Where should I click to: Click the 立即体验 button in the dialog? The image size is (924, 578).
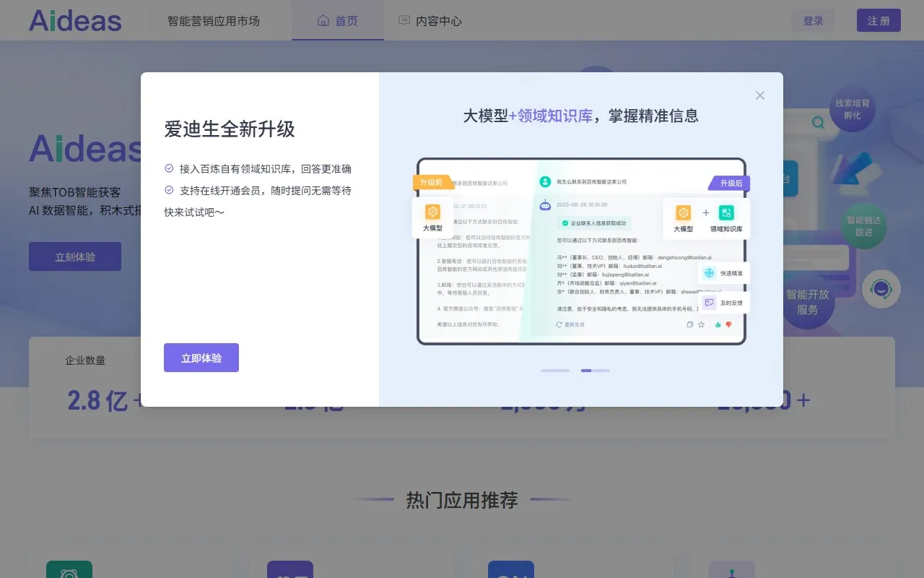[x=201, y=357]
